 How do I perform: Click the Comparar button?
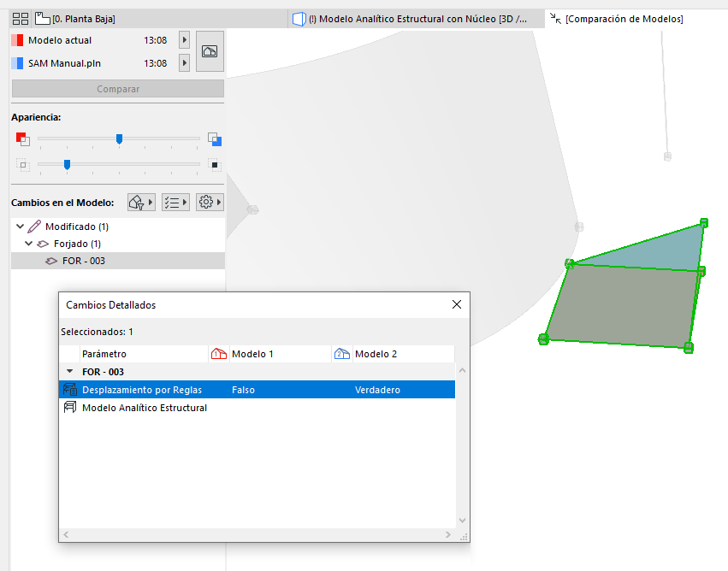click(118, 89)
